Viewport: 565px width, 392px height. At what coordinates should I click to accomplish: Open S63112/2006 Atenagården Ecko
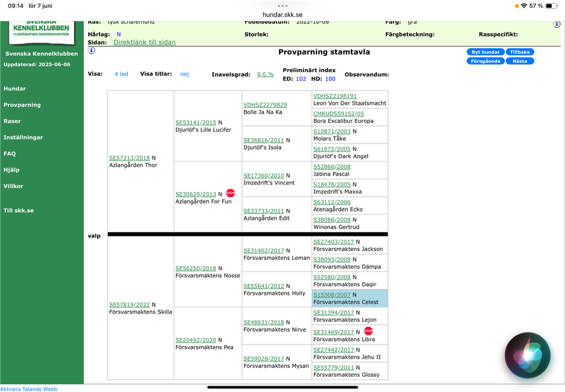coord(332,202)
